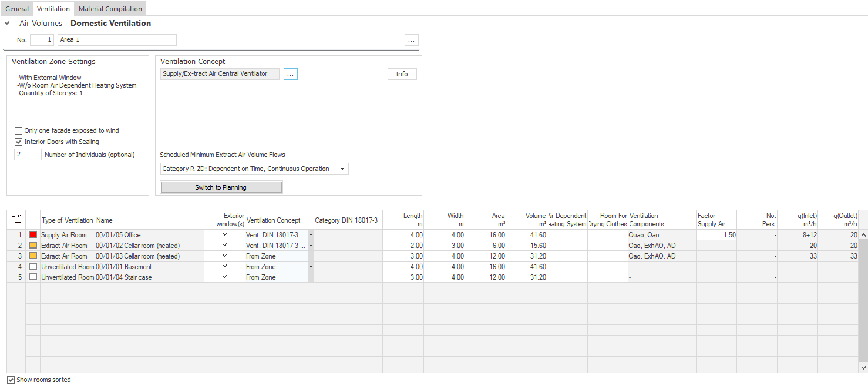Toggle the Air Volumes Domestic Ventilation checkbox
Image resolution: width=868 pixels, height=392 pixels.
[7, 23]
